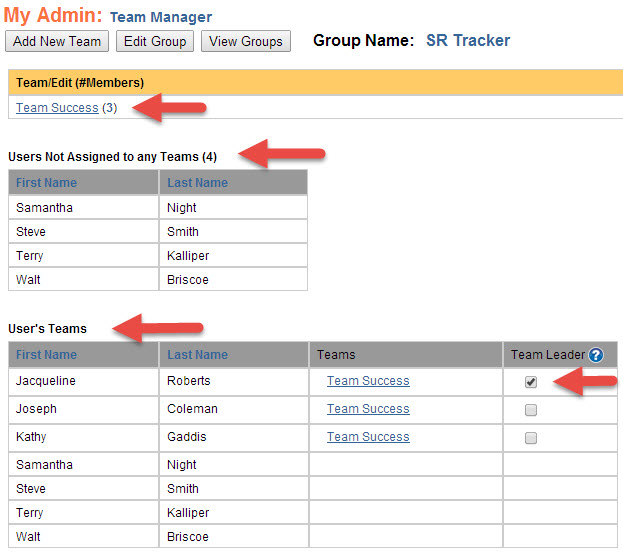Enable Team Leader checkbox for Joseph Coleman
The image size is (623, 554).
coord(531,410)
